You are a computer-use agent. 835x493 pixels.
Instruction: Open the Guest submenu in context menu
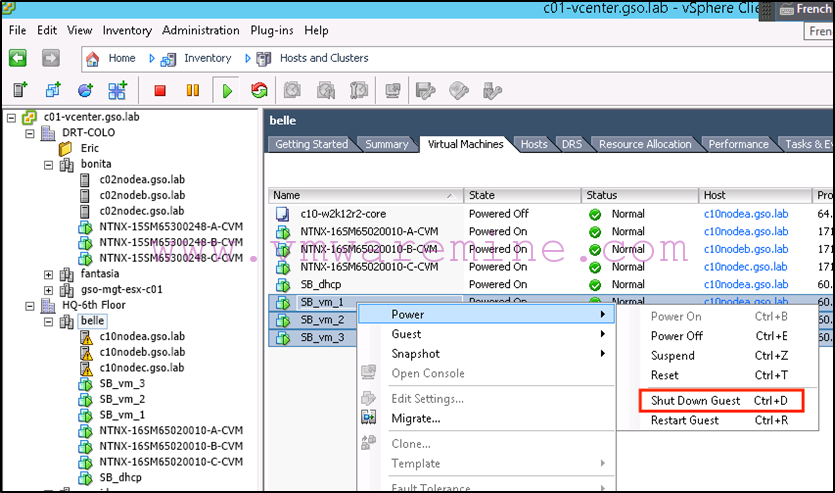point(486,334)
